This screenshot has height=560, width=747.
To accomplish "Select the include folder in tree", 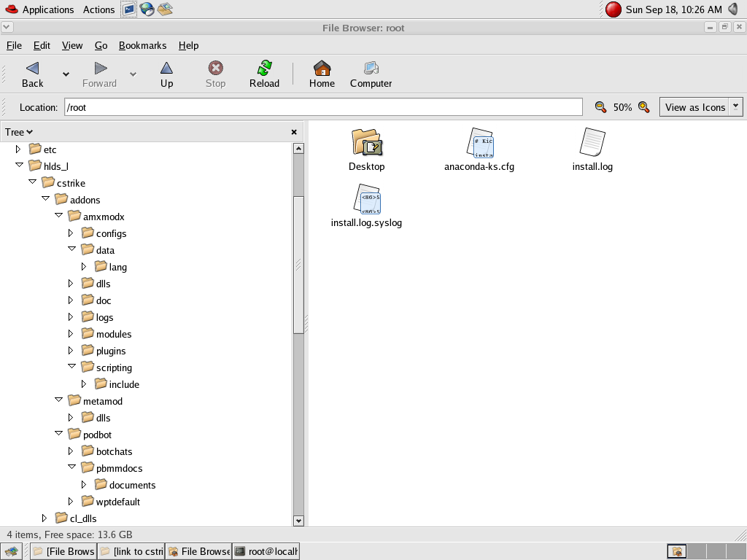I will pyautogui.click(x=117, y=384).
